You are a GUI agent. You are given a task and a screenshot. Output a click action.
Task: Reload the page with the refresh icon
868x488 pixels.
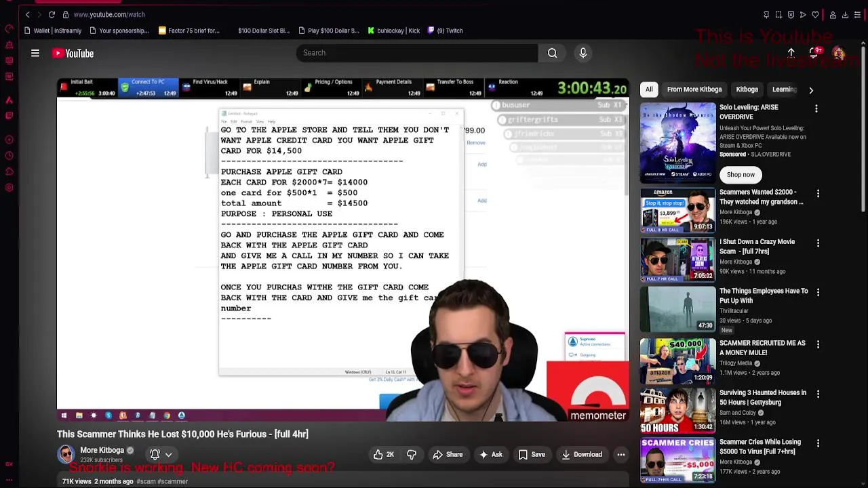click(52, 14)
